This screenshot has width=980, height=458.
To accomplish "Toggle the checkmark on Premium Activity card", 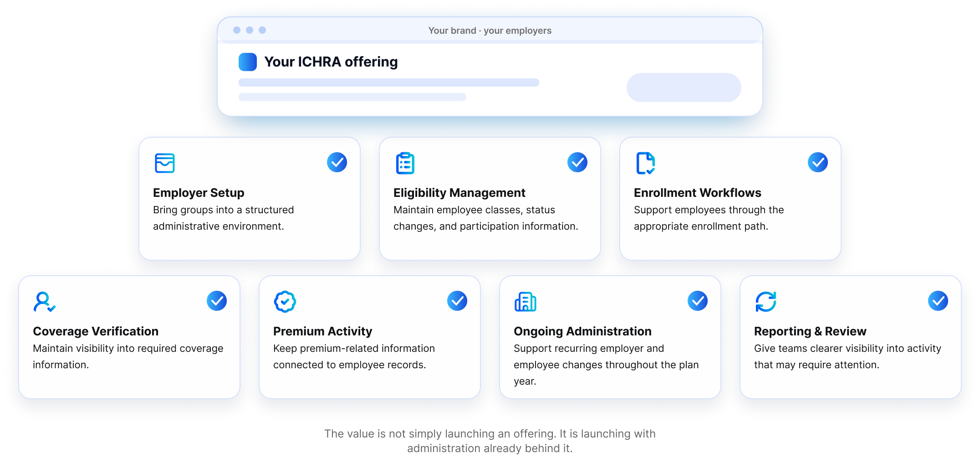I will (457, 301).
